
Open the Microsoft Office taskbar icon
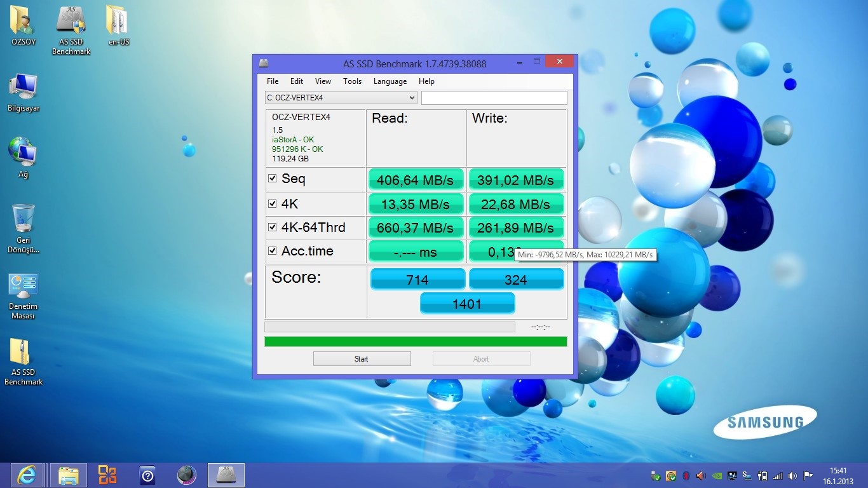(107, 475)
